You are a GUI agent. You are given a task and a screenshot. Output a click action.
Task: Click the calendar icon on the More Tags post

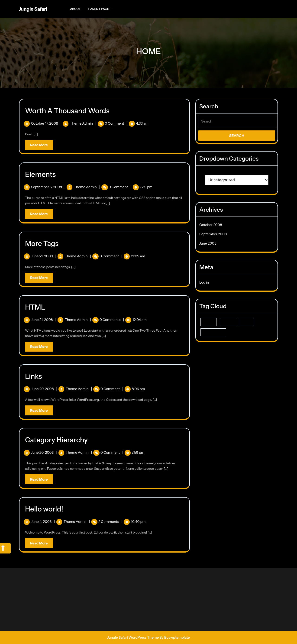27,256
